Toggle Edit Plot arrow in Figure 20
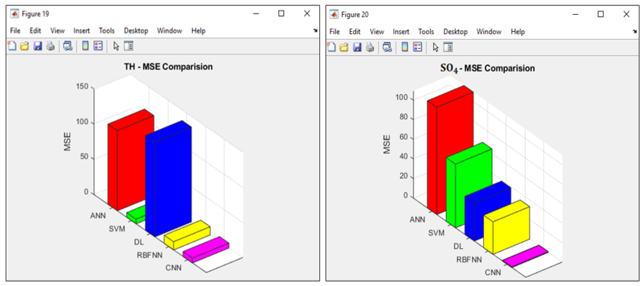 coord(436,47)
